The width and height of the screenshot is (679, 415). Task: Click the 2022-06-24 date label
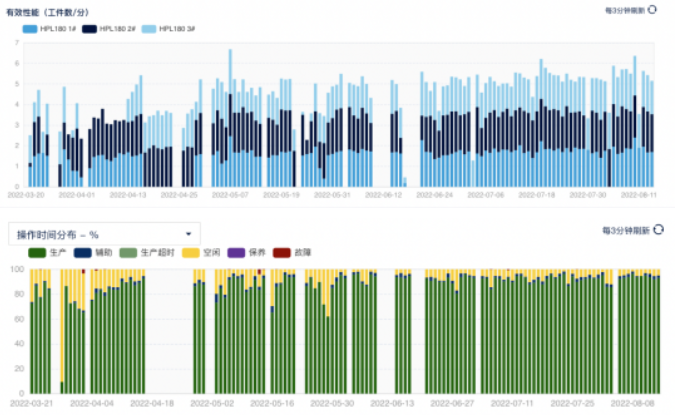click(x=434, y=195)
